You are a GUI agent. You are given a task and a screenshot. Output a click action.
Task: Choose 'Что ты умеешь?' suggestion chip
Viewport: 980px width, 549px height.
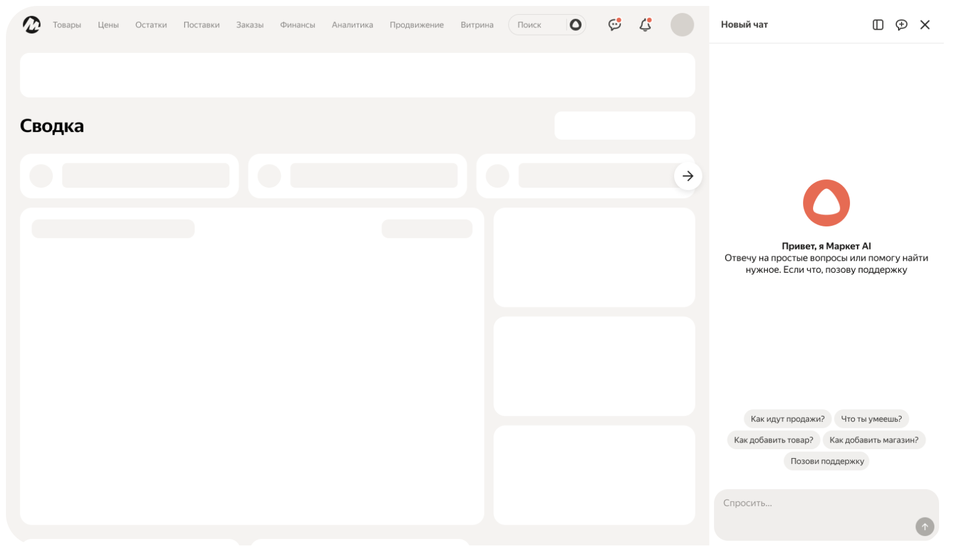click(x=871, y=419)
